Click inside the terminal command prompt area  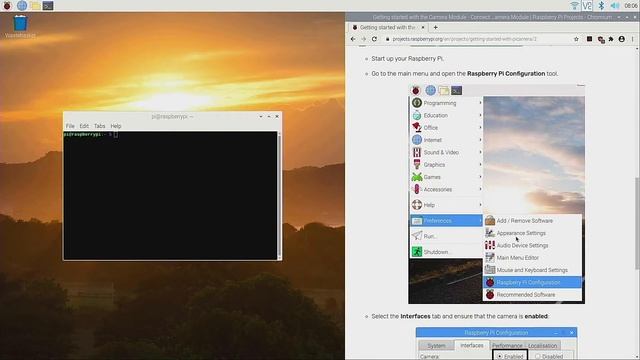[x=170, y=195]
